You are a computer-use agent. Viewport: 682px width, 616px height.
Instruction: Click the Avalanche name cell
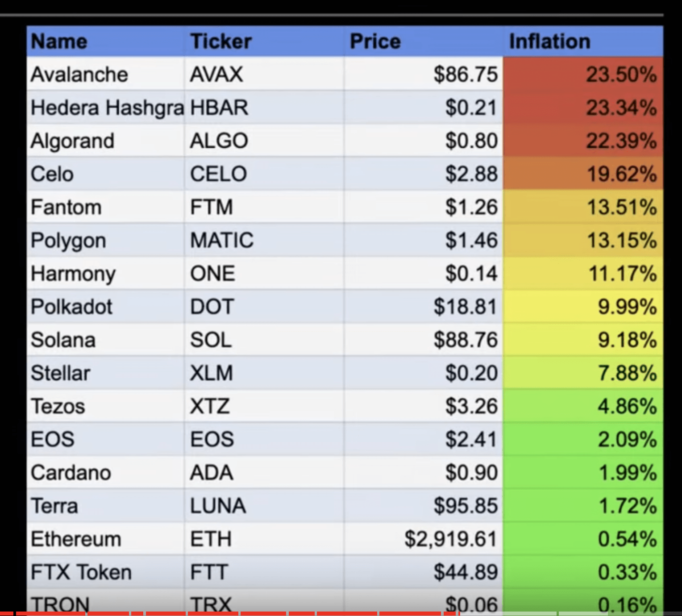pyautogui.click(x=106, y=74)
